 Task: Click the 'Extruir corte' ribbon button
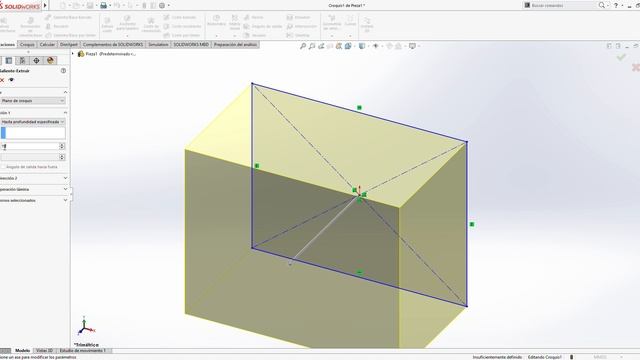[x=107, y=25]
